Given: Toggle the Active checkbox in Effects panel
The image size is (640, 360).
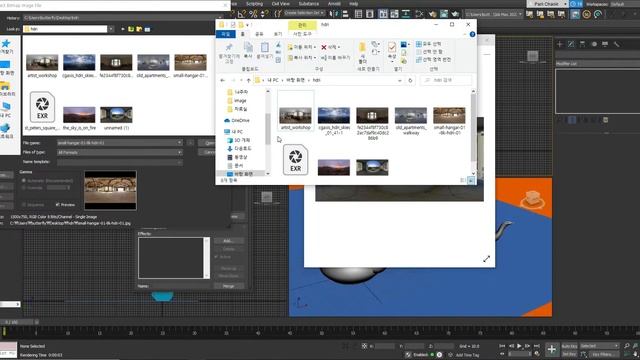Looking at the screenshot, I should click(216, 257).
